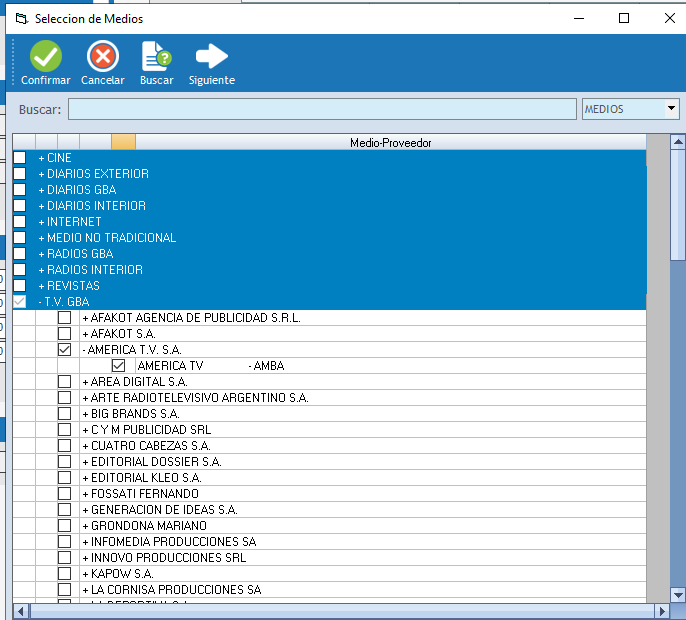Tick the checkbox for CUATRO CABEZAS S.A.
686x620 pixels.
point(65,446)
